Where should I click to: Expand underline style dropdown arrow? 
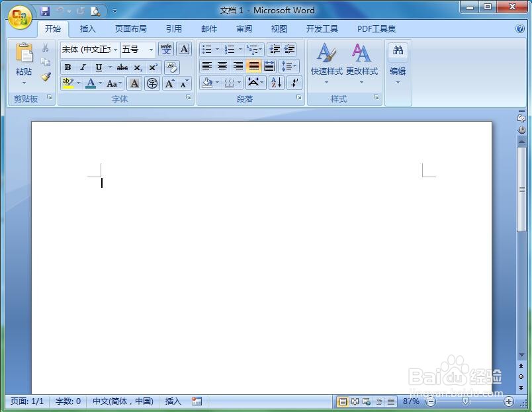(x=110, y=67)
